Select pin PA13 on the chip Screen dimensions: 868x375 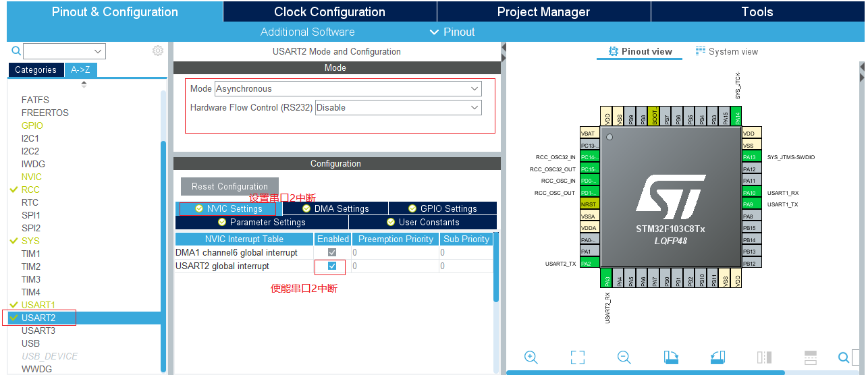[x=751, y=157]
